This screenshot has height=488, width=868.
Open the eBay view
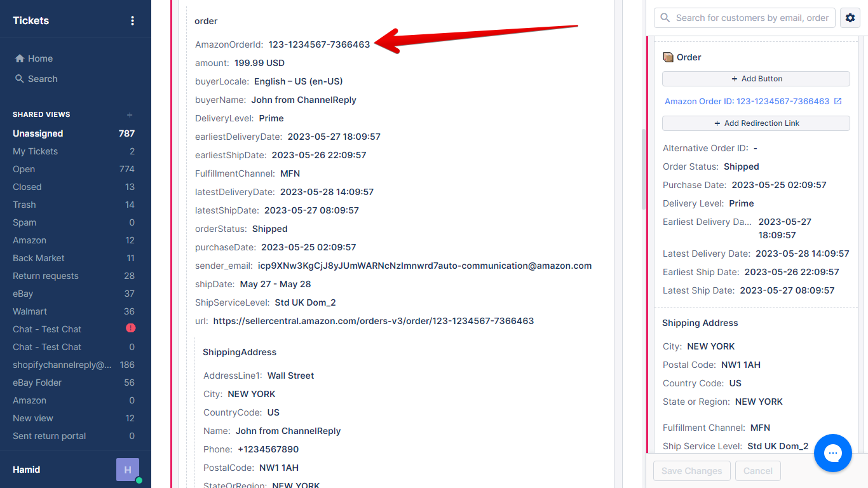point(74,294)
